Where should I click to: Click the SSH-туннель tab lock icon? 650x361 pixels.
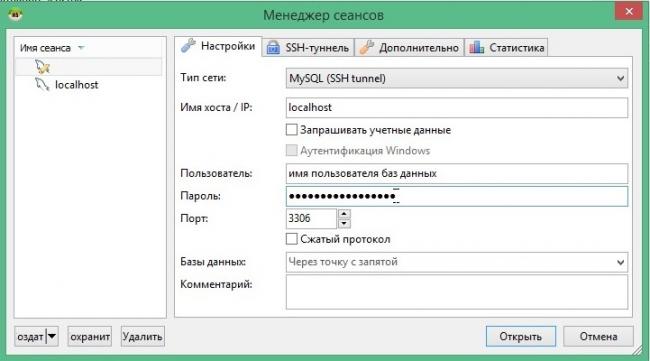point(273,48)
